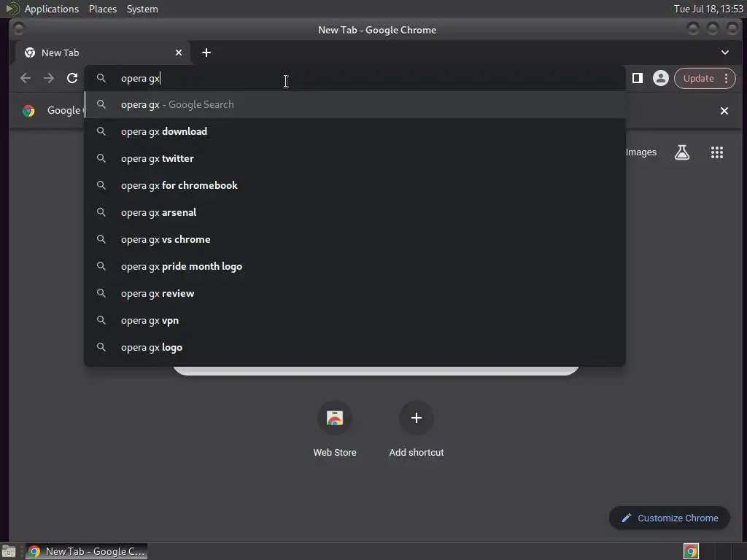Click the Chrome icon in bottom-right tray
The height and width of the screenshot is (560, 747).
[x=691, y=551]
